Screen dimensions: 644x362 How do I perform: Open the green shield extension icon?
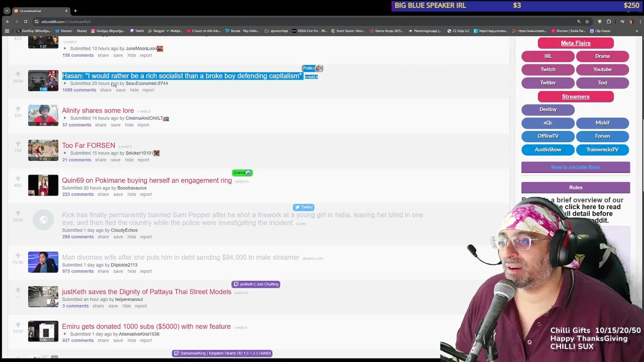point(600,22)
